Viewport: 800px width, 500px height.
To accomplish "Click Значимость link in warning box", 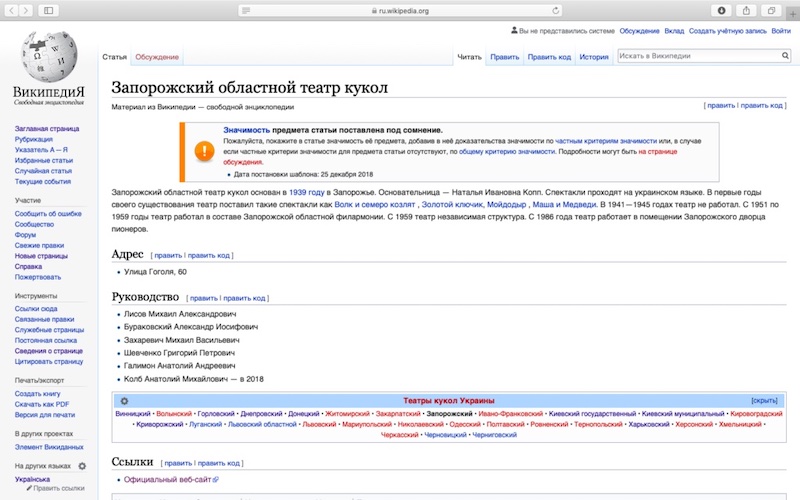I will pos(246,130).
